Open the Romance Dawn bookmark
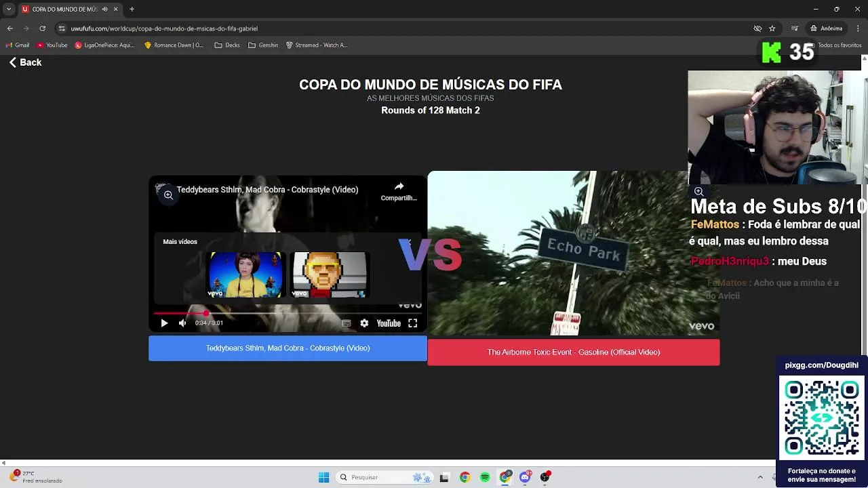 pos(174,45)
